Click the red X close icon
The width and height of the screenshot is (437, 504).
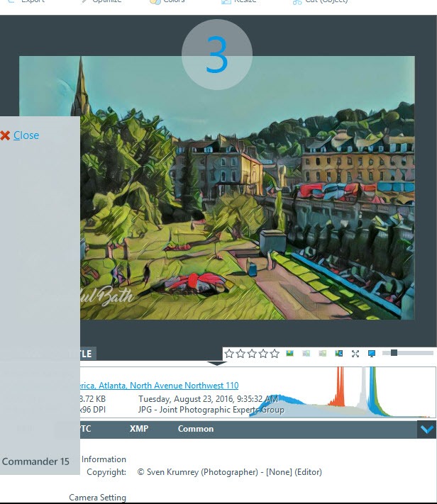[x=6, y=135]
